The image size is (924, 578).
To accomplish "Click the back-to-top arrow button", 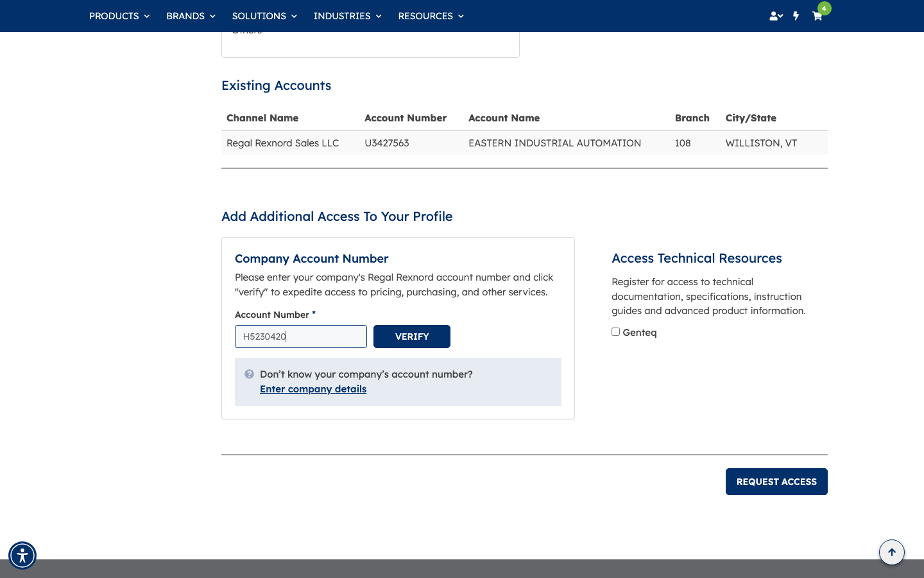I will tap(892, 552).
